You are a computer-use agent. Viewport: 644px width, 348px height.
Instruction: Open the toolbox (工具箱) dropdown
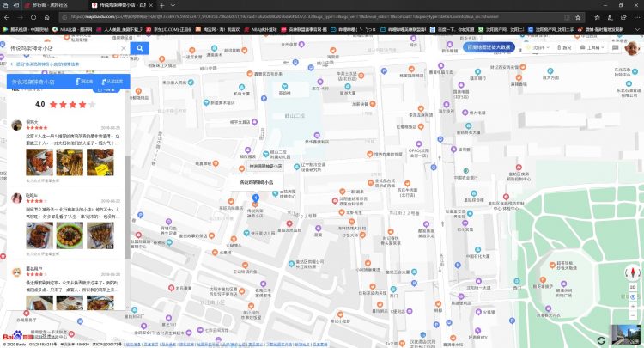(x=592, y=47)
